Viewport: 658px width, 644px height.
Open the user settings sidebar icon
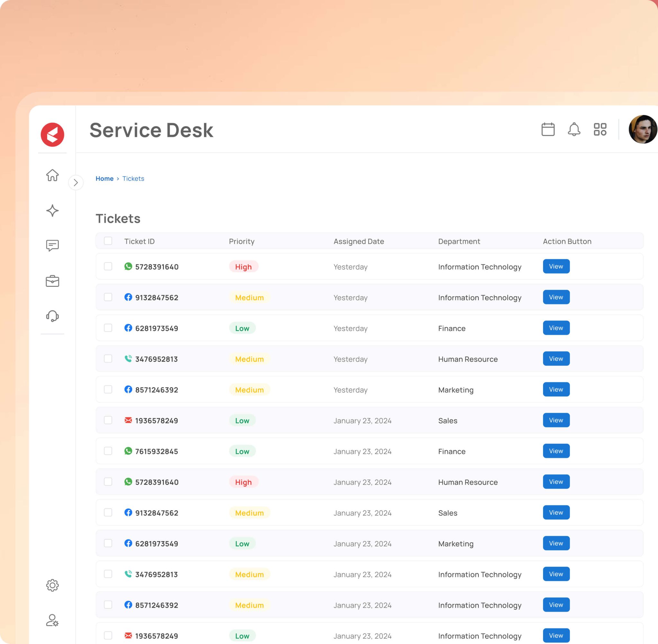point(52,620)
